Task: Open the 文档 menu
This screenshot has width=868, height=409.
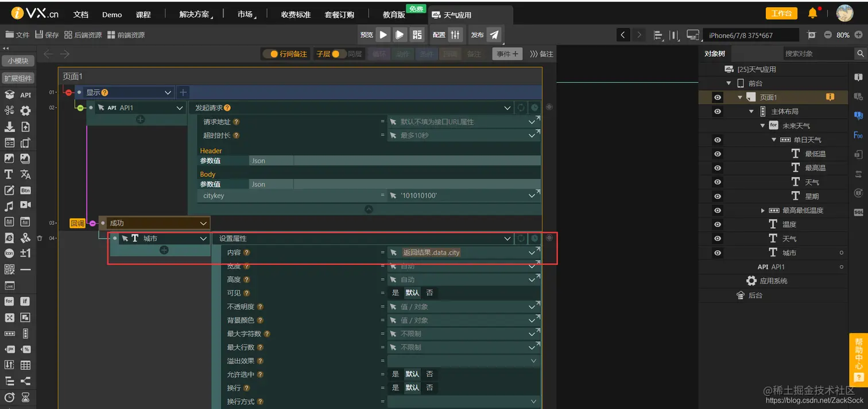Action: [81, 14]
